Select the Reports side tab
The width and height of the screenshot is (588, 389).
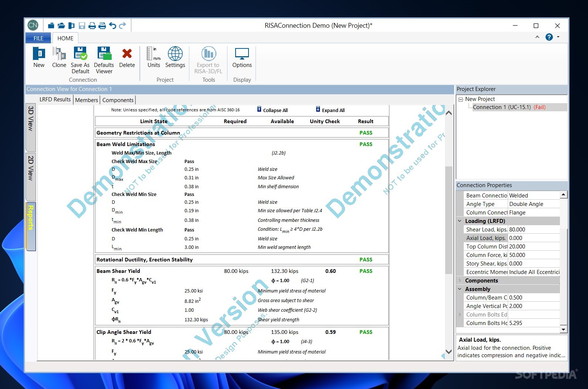point(31,226)
